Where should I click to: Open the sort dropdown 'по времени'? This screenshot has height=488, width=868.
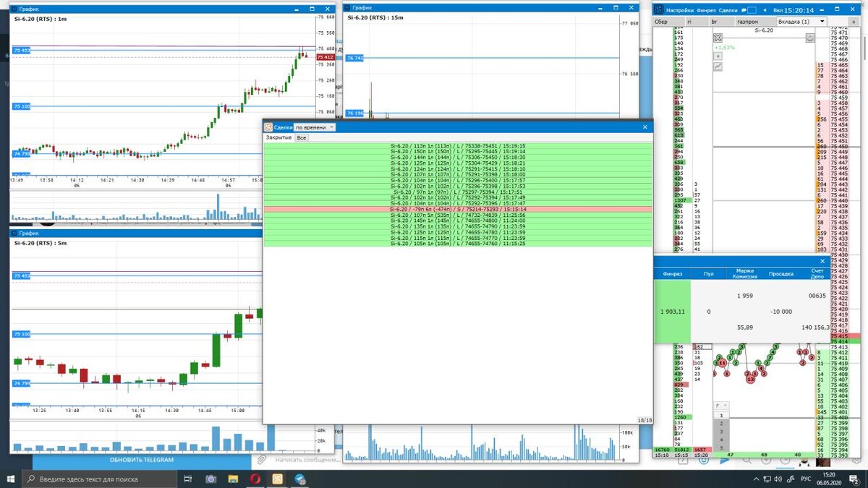315,127
